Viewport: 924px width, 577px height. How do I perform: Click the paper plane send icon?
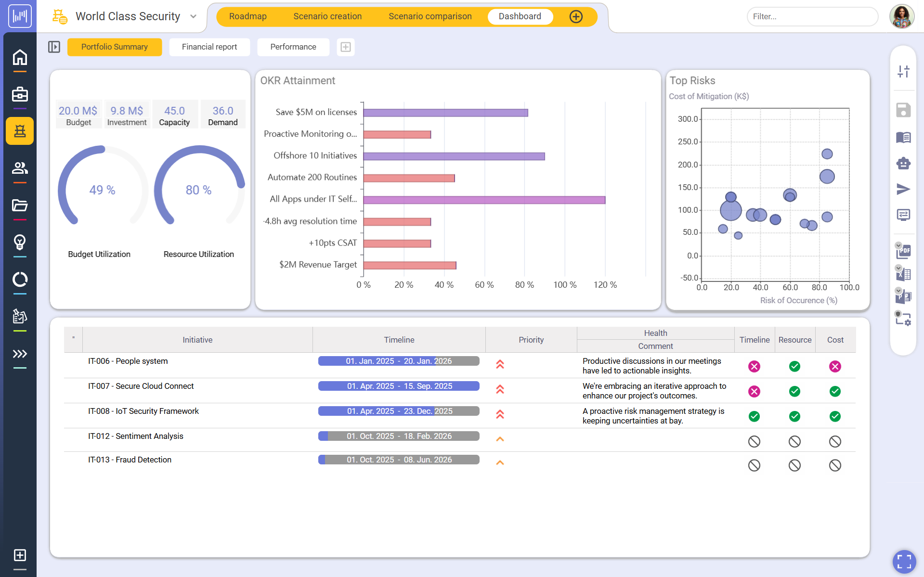coord(903,189)
